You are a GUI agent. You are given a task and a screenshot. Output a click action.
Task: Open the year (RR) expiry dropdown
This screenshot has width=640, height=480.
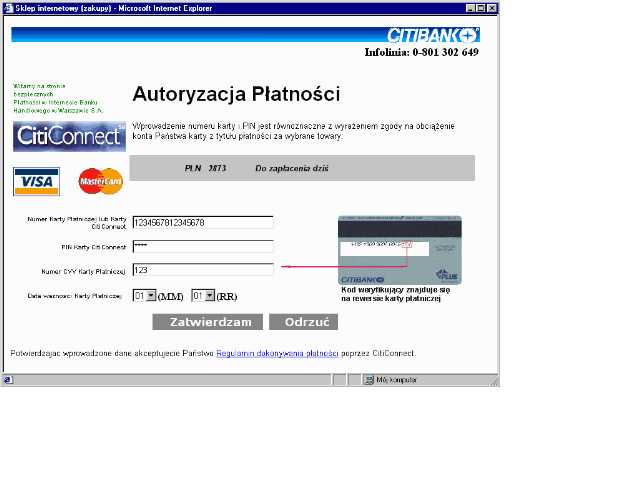(x=203, y=296)
